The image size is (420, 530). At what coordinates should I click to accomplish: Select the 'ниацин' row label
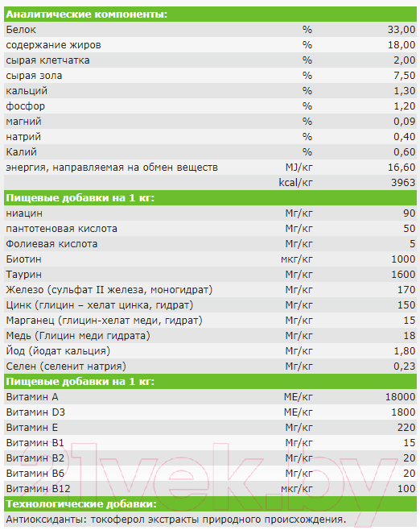click(24, 213)
